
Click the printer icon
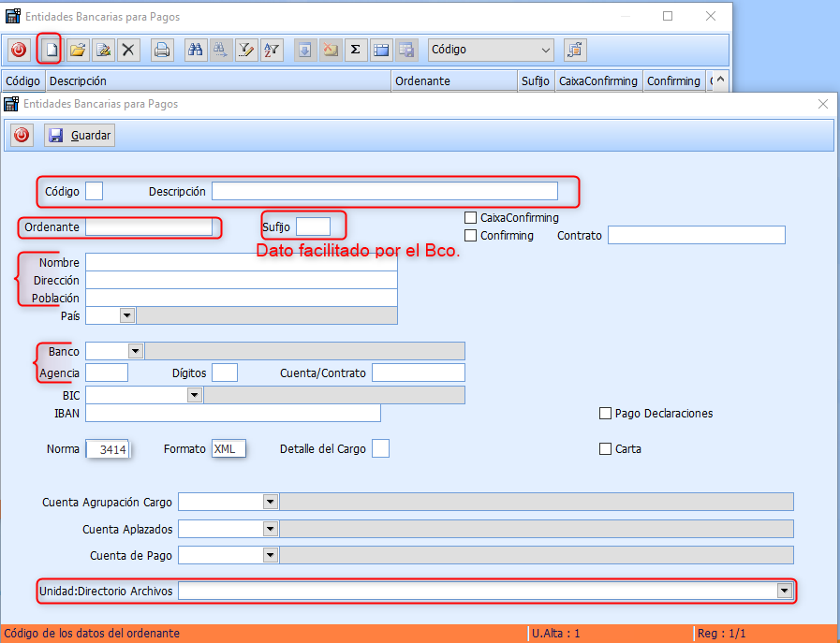pos(162,50)
